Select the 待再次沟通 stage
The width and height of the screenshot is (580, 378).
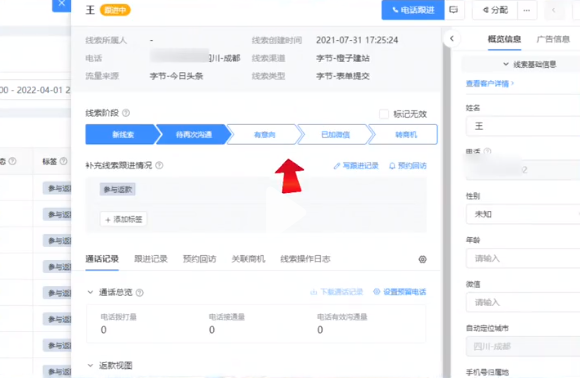coord(194,134)
